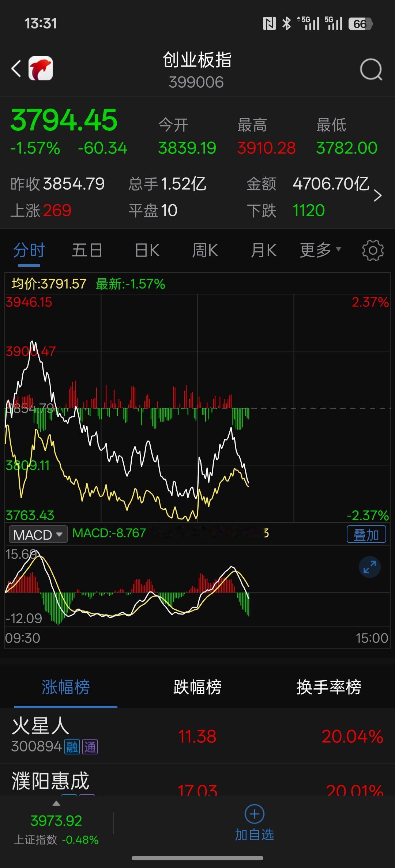Tap the 叠加 overlay button
Screen dimensions: 395x868
[x=366, y=534]
